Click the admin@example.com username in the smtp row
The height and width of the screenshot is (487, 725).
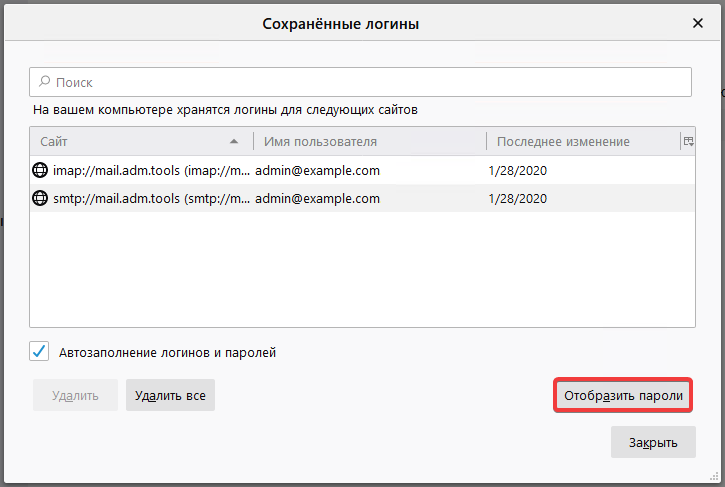pos(318,198)
